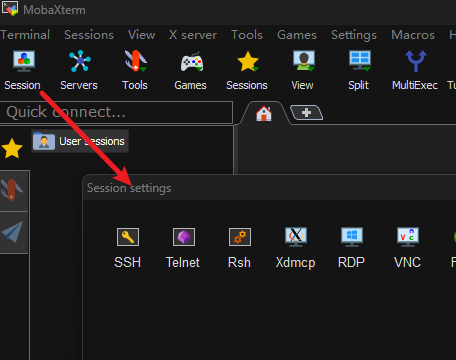Select the VNC session type
The width and height of the screenshot is (456, 360).
[407, 248]
